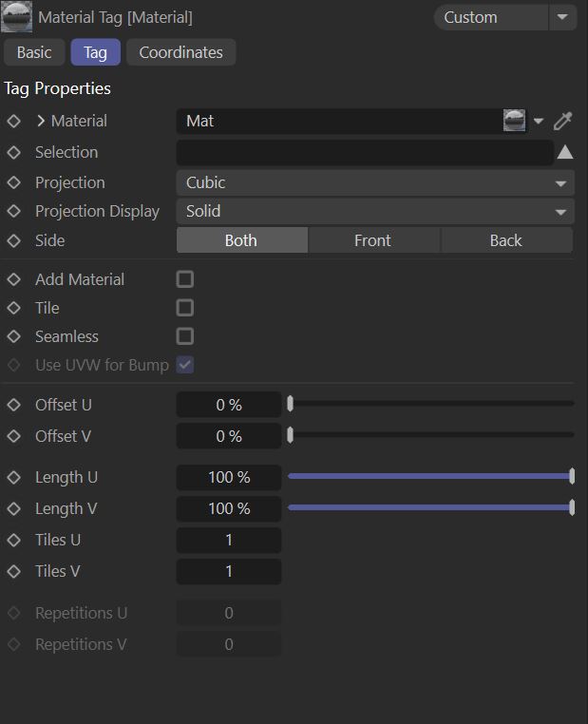Click the Length U slider track

coord(429,477)
